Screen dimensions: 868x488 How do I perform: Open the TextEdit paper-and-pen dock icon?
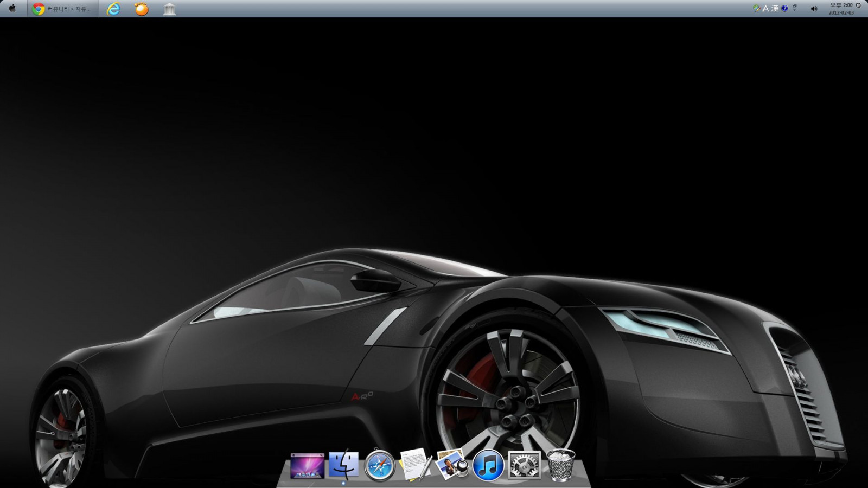click(x=416, y=465)
